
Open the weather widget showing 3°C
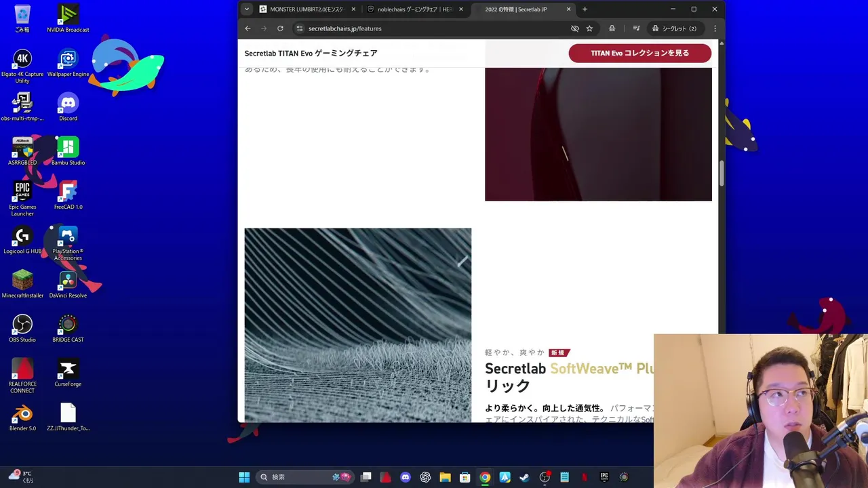coord(20,477)
